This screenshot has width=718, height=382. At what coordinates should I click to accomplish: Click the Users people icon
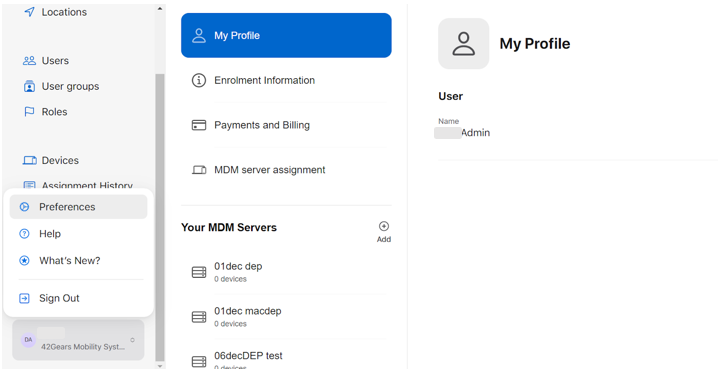tap(29, 60)
